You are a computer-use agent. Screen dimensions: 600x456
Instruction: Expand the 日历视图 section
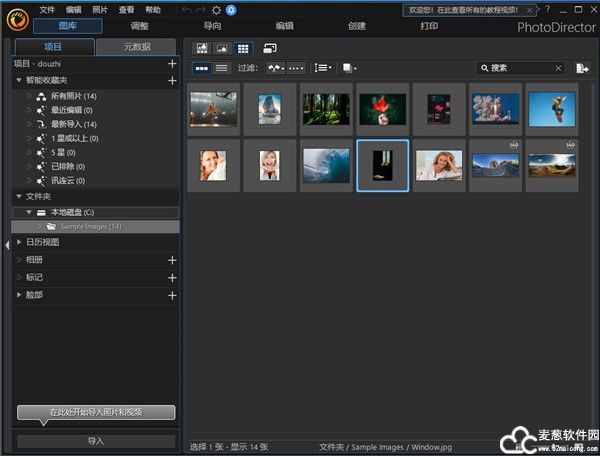pyautogui.click(x=19, y=242)
